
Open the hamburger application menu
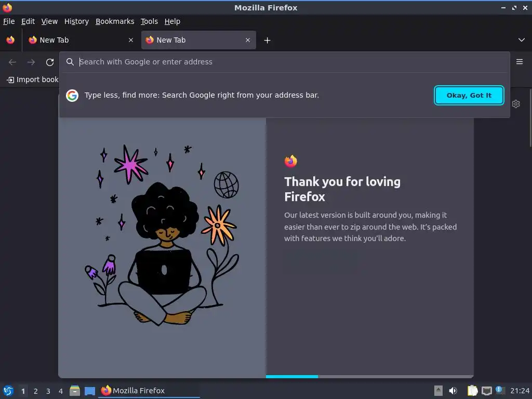click(x=520, y=62)
